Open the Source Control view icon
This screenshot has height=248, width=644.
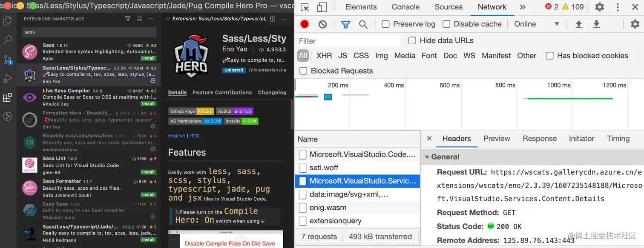coord(8,60)
